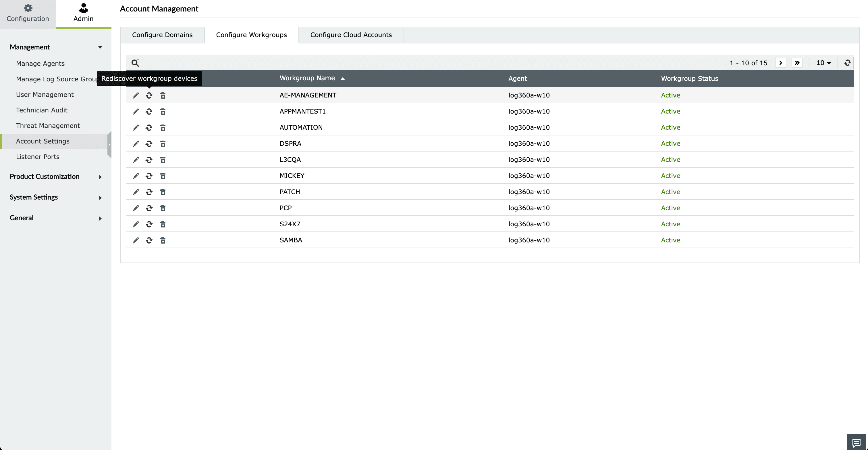Refresh the workgroup table
The width and height of the screenshot is (868, 450).
pos(847,63)
